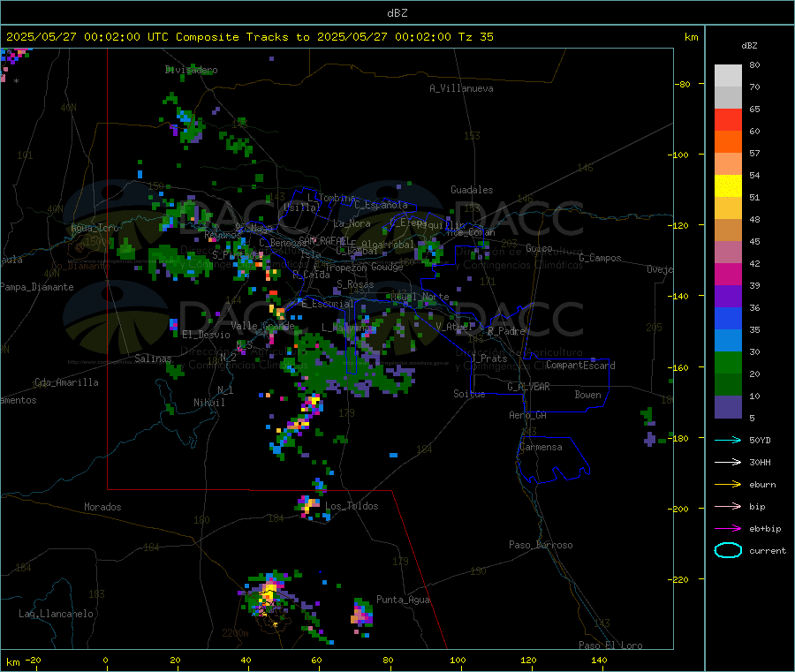The image size is (795, 672).
Task: Click the cyan 'current' ellipse legend icon
Action: [x=728, y=550]
